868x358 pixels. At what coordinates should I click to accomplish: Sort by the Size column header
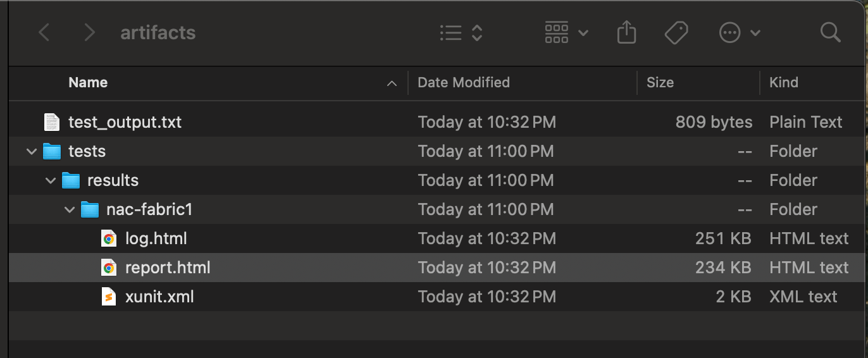coord(660,82)
